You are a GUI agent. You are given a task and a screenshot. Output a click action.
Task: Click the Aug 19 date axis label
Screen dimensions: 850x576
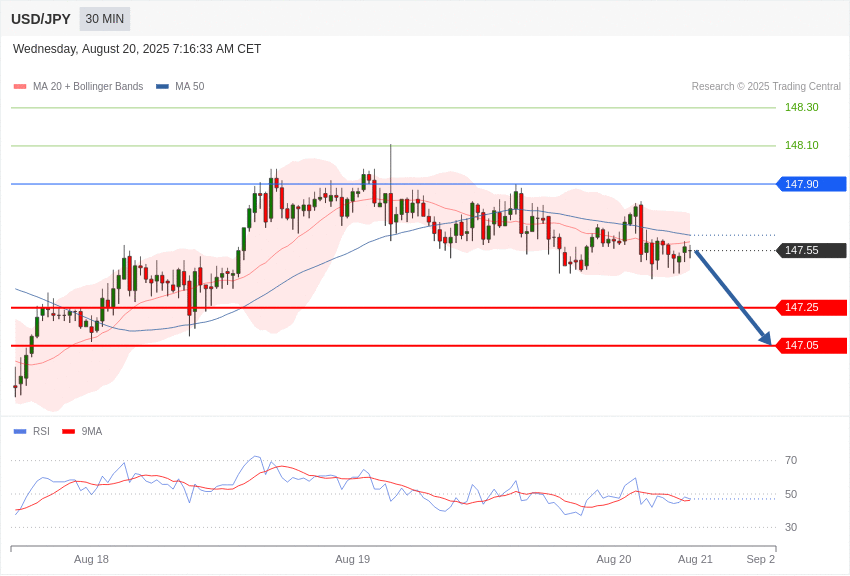point(352,559)
